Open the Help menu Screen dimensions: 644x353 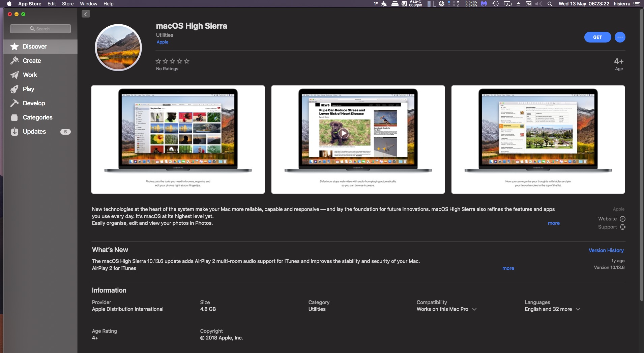coord(108,4)
